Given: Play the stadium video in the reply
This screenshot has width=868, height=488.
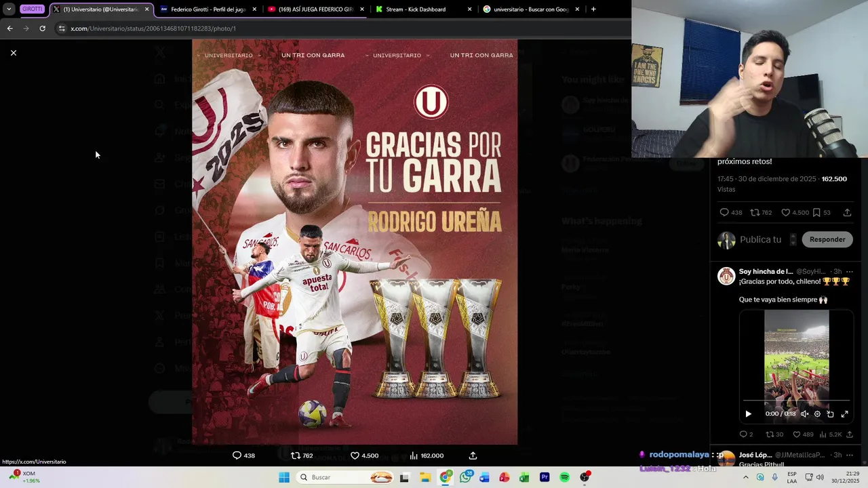Looking at the screenshot, I should (748, 414).
